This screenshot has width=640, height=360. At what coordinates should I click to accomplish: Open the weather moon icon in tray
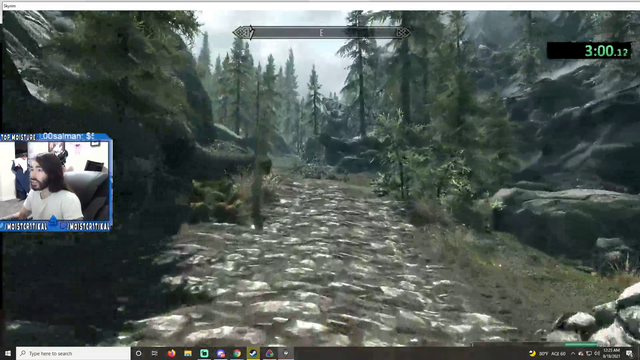532,353
